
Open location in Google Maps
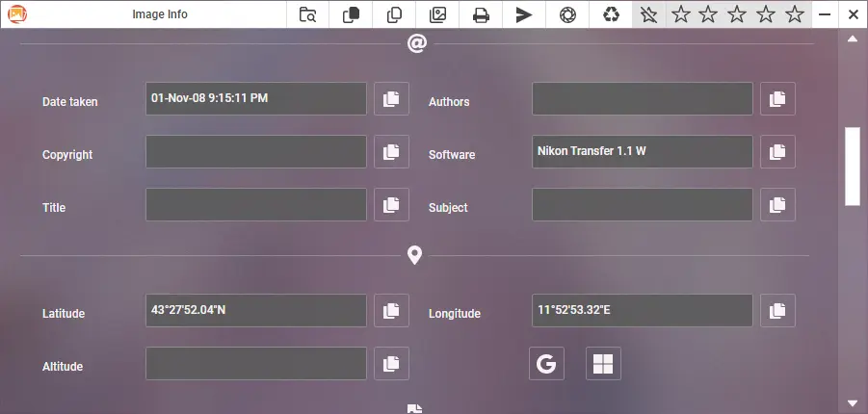coord(546,364)
